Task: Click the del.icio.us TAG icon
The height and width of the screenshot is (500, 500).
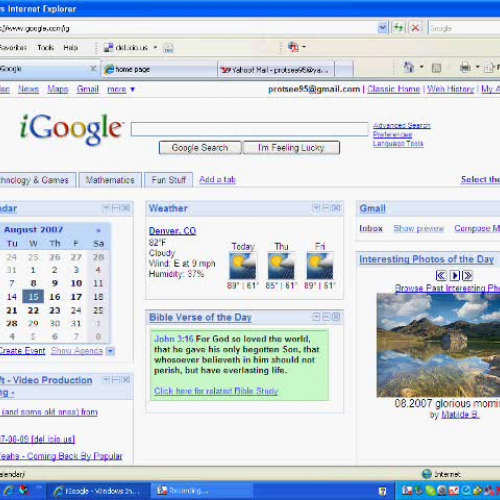Action: click(x=168, y=48)
